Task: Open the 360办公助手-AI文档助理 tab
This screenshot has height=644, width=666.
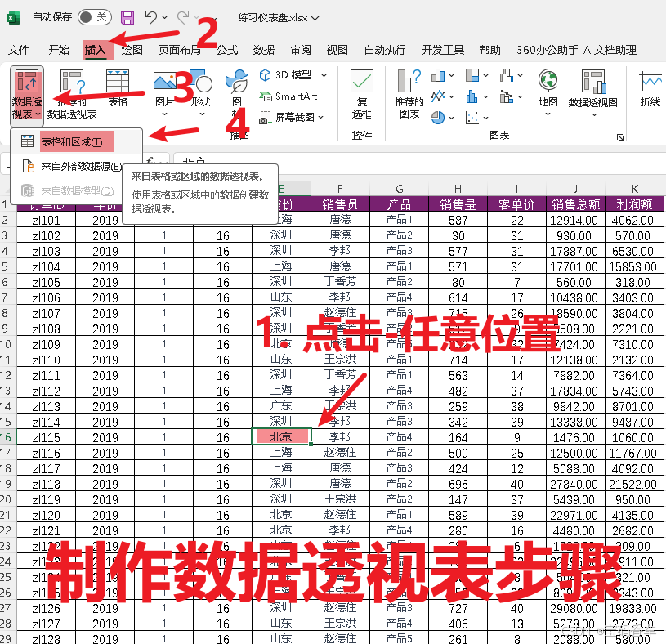Action: [x=576, y=50]
